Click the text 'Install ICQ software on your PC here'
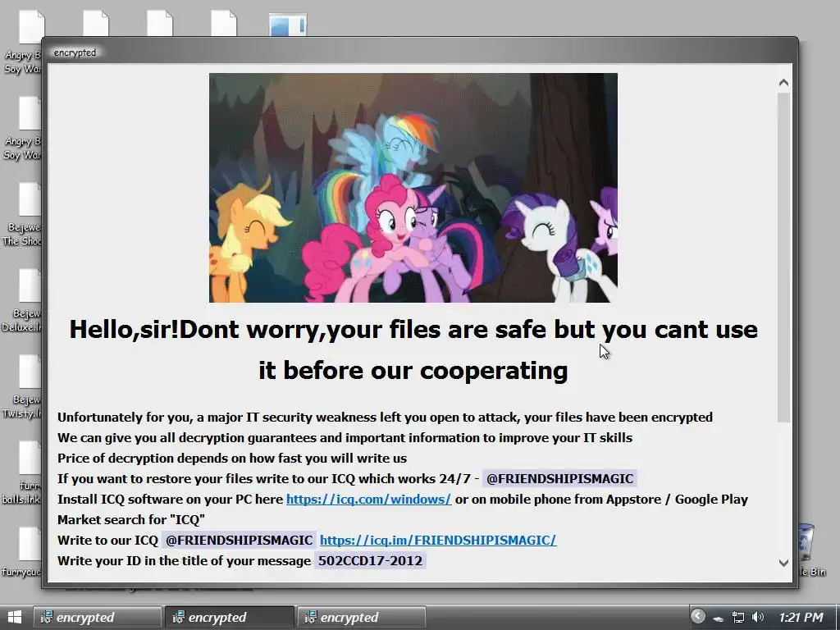This screenshot has height=630, width=840. point(170,500)
